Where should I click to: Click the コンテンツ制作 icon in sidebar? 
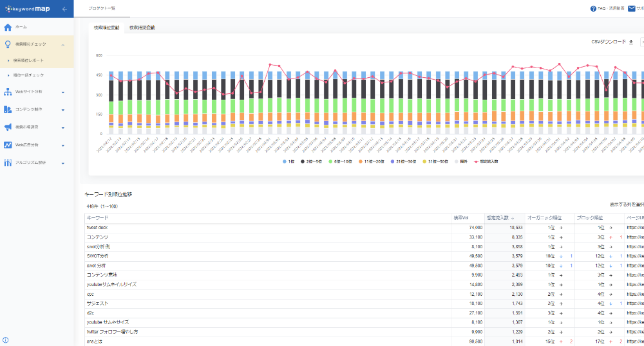coord(8,109)
